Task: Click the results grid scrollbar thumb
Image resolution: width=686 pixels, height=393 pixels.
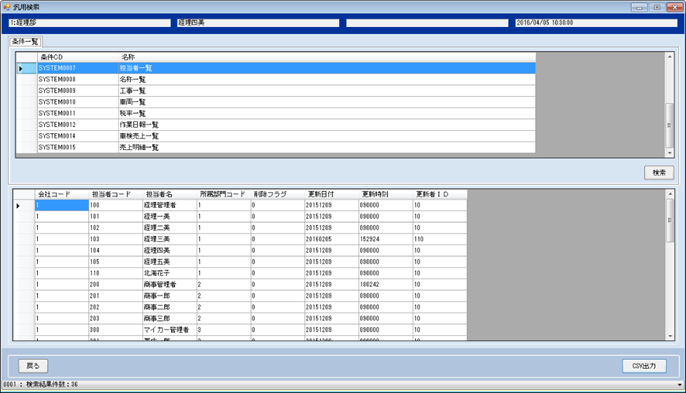Action: click(669, 220)
